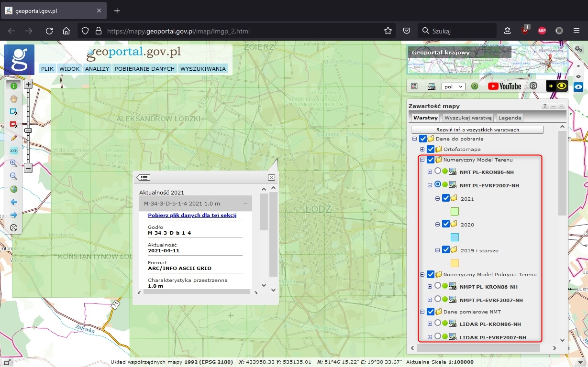588x367 pixels.
Task: Go to previous map view arrow
Action: click(x=13, y=202)
